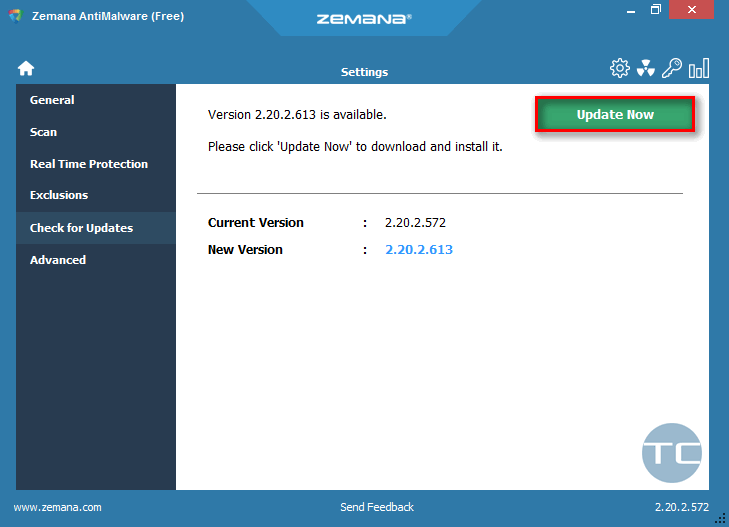This screenshot has height=527, width=729.
Task: Click the Settings page title
Action: point(364,72)
